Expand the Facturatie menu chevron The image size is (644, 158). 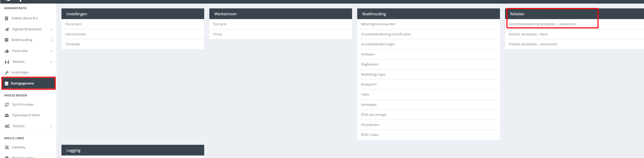(x=51, y=51)
